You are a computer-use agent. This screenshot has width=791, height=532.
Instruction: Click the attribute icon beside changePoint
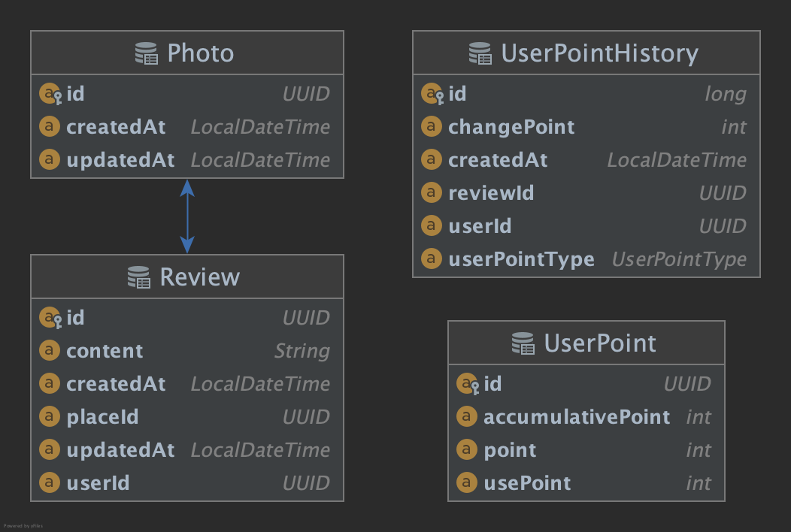pyautogui.click(x=431, y=127)
